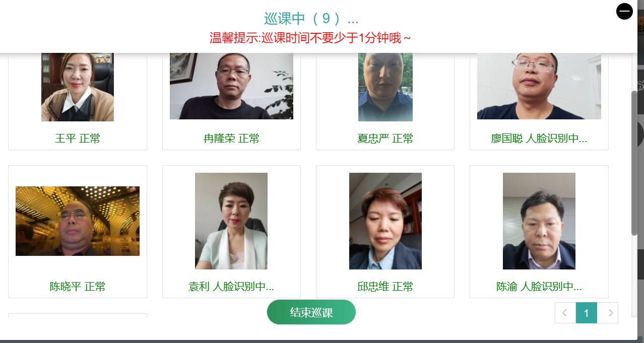Click the 袁利 人脸识别中 status label
Viewport: 644px width, 343px height.
click(231, 287)
